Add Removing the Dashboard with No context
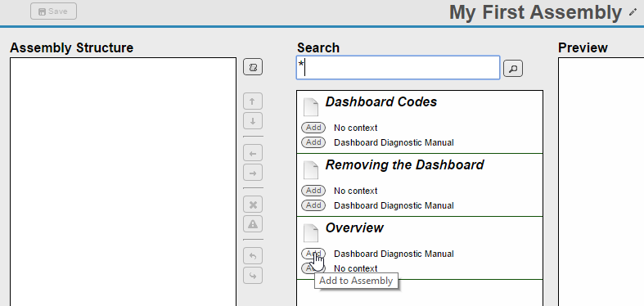The width and height of the screenshot is (644, 306). 313,191
